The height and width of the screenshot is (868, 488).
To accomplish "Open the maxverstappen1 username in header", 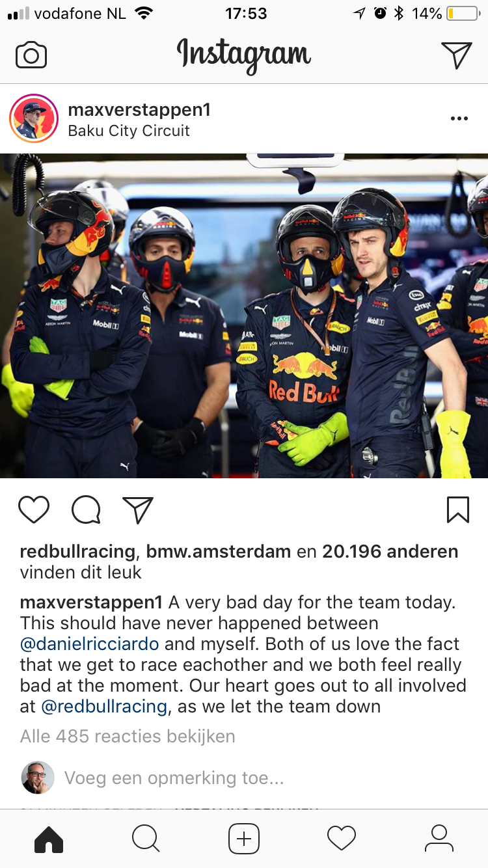I will [139, 109].
